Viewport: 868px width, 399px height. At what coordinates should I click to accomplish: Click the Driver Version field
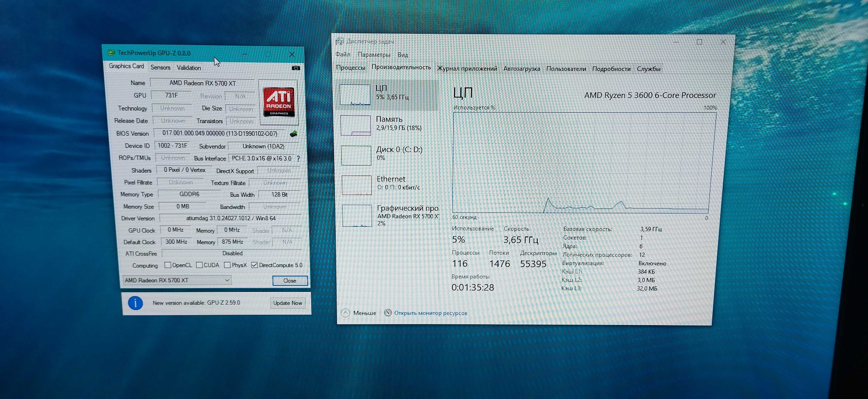coord(231,218)
